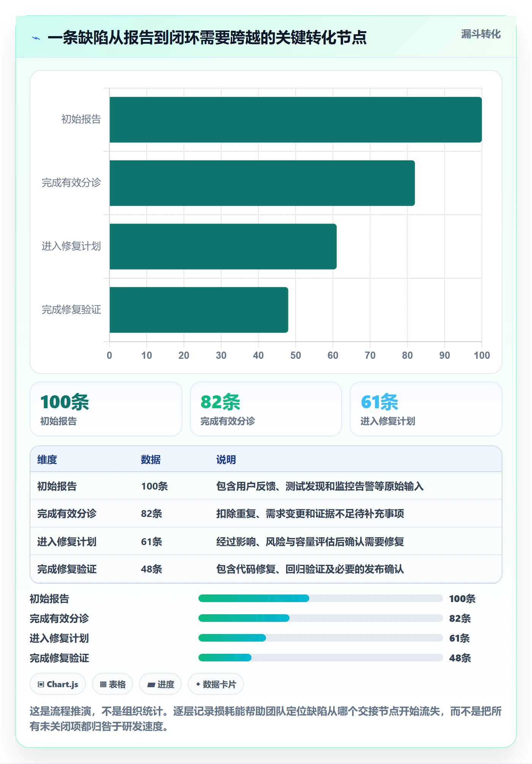This screenshot has height=764, width=532.
Task: Select the 进度 tag chip
Action: [x=160, y=684]
